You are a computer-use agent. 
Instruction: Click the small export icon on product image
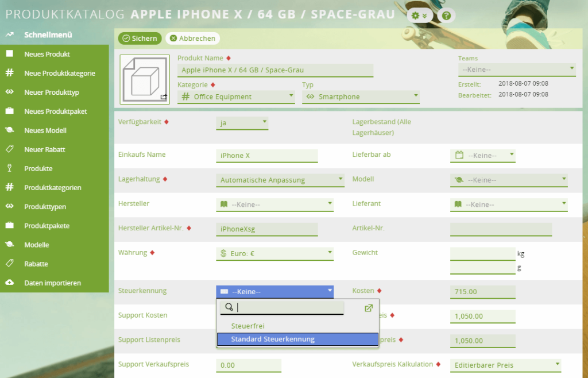[x=164, y=97]
